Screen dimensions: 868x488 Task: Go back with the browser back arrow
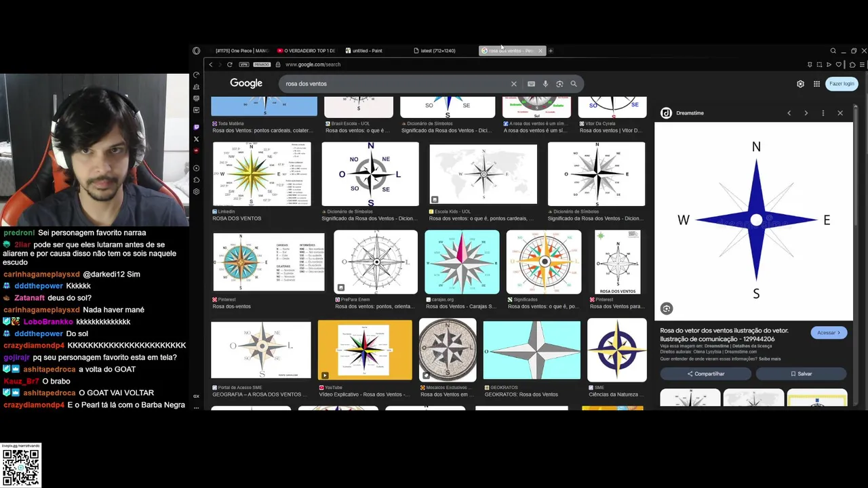[x=211, y=64]
